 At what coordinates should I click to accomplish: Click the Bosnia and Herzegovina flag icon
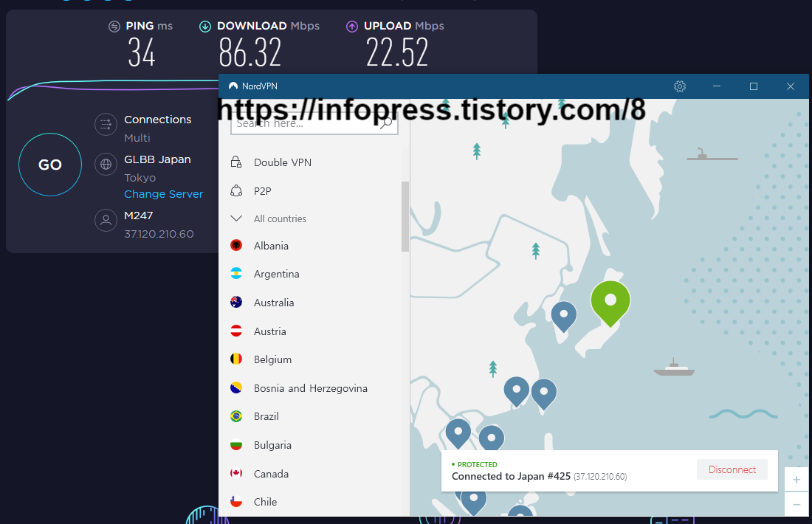[236, 387]
